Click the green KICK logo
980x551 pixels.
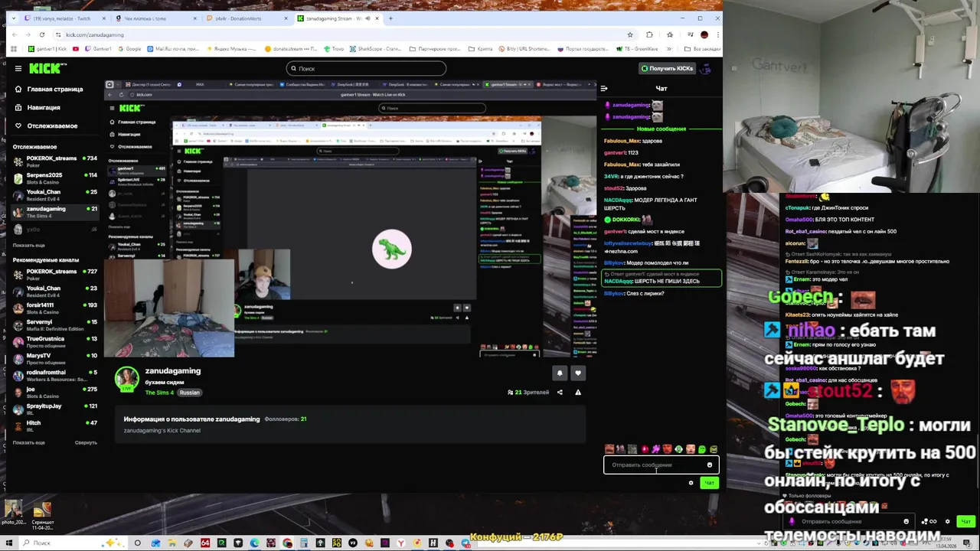click(x=47, y=68)
